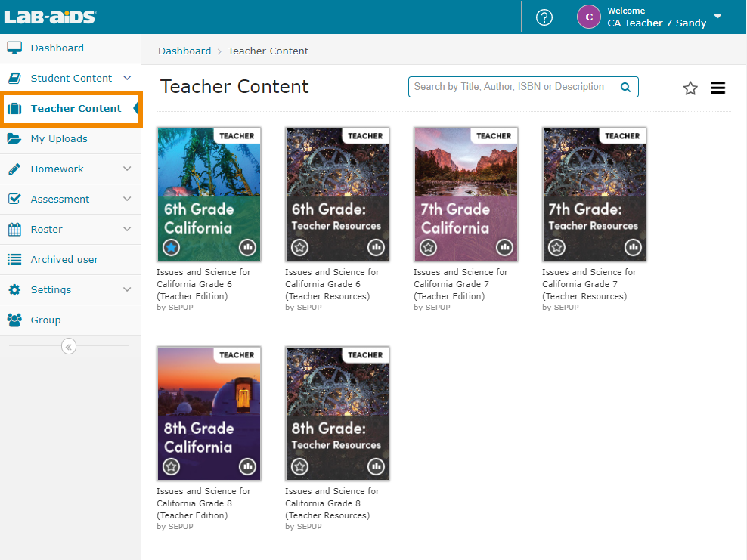Open the user account dropdown arrow
This screenshot has width=747, height=560.
pos(718,17)
